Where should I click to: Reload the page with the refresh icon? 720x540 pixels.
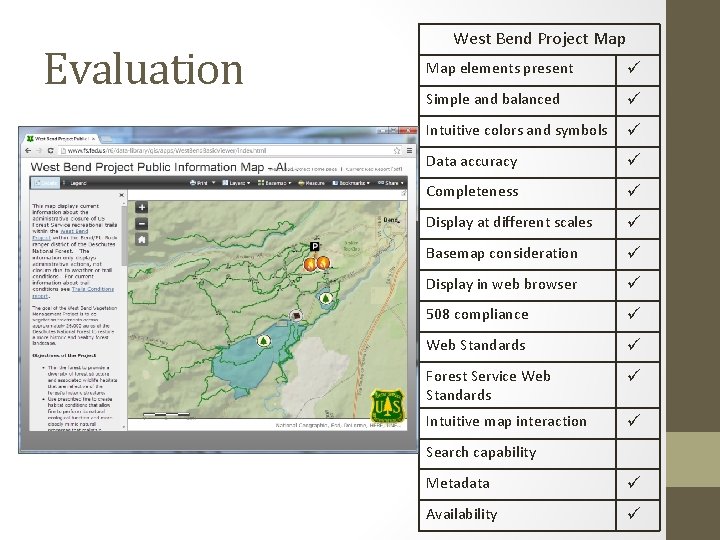(x=51, y=151)
